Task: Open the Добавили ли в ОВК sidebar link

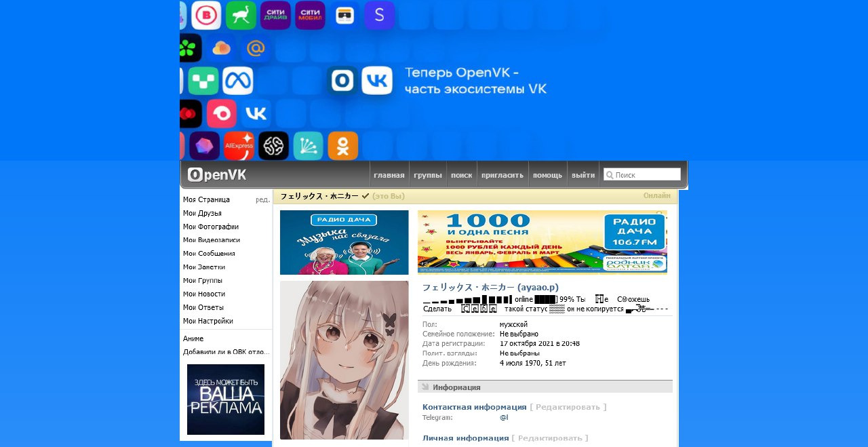Action: coord(226,352)
